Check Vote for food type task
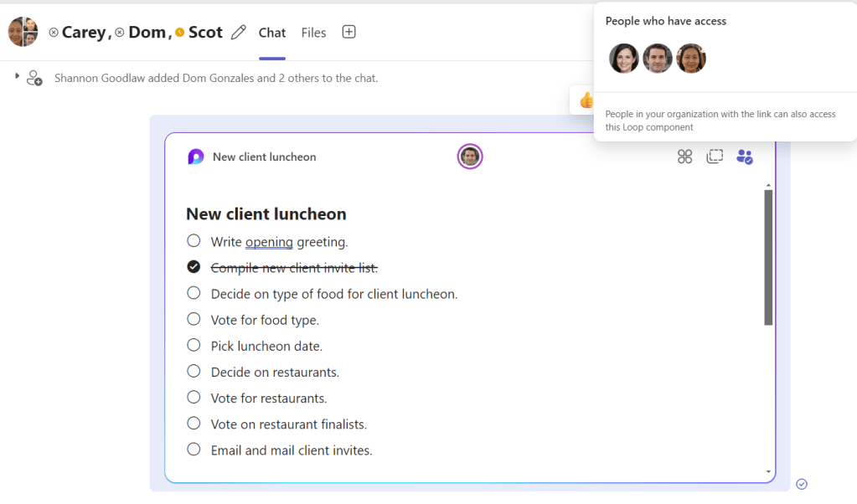 194,319
